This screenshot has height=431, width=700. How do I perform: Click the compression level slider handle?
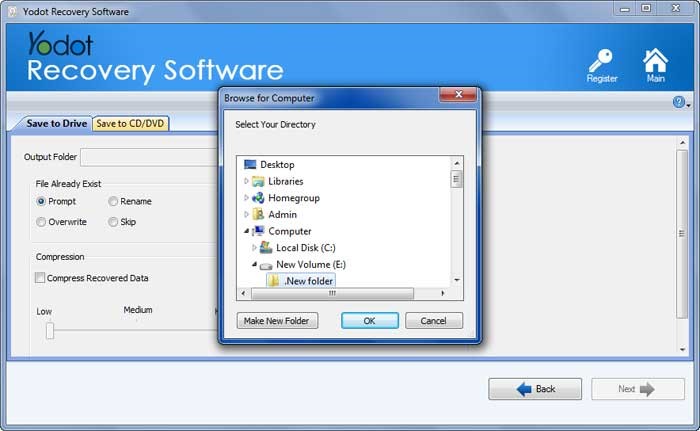pyautogui.click(x=49, y=330)
